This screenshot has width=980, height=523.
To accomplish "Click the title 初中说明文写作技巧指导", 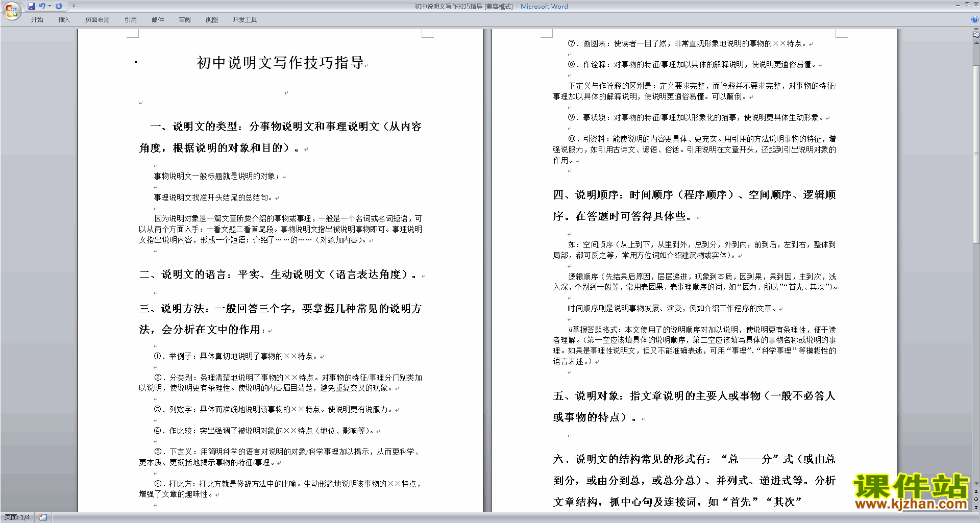I will point(280,63).
